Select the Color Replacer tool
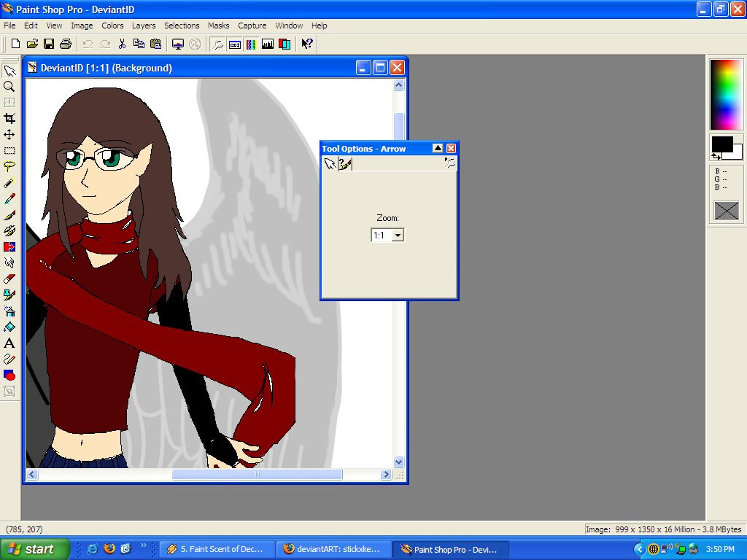Image resolution: width=747 pixels, height=560 pixels. click(x=9, y=247)
